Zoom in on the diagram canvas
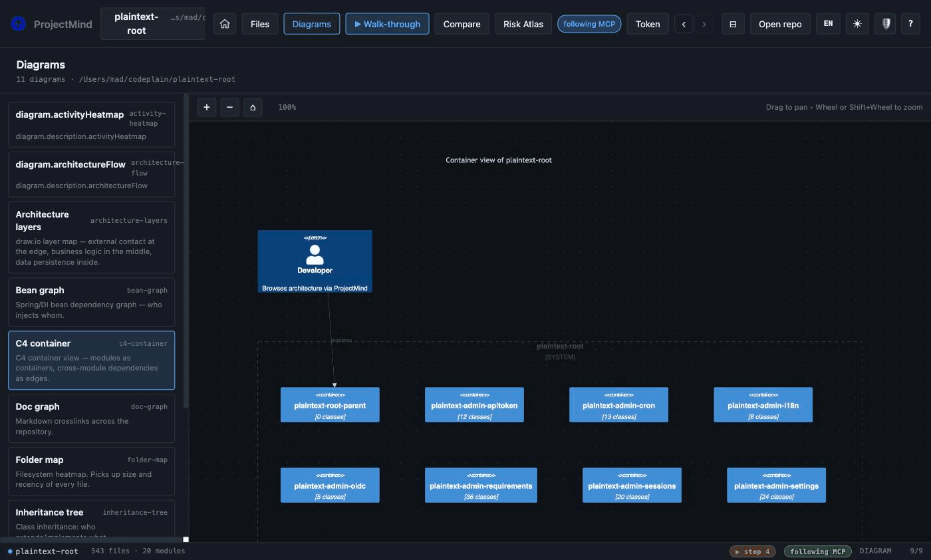The image size is (931, 560). pyautogui.click(x=207, y=107)
